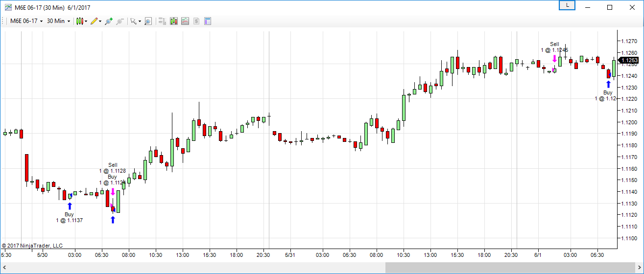
Task: Maximize the chart window
Action: pos(610,7)
